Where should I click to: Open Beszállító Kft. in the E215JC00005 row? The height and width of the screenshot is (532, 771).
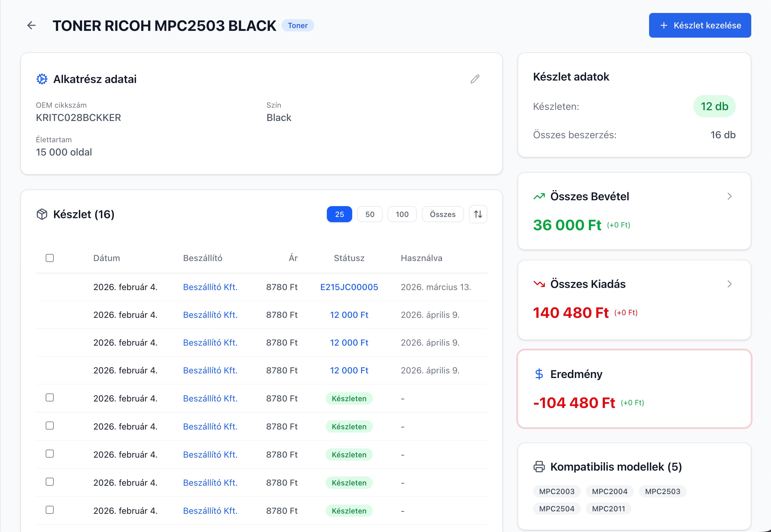[210, 287]
